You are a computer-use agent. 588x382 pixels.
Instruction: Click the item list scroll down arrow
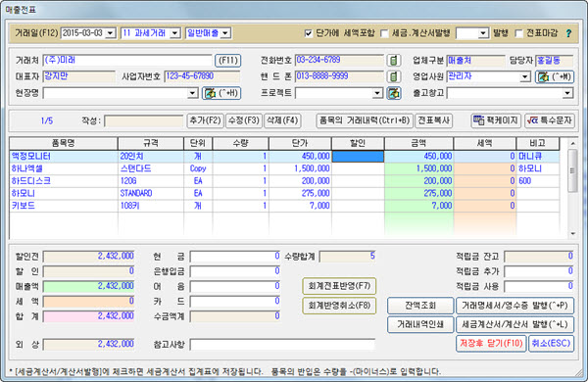(x=572, y=233)
